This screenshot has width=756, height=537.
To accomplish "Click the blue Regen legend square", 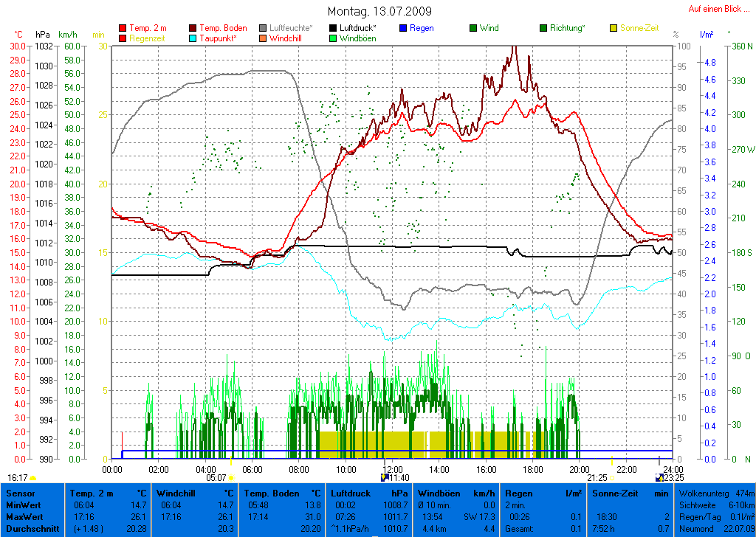I will point(403,28).
